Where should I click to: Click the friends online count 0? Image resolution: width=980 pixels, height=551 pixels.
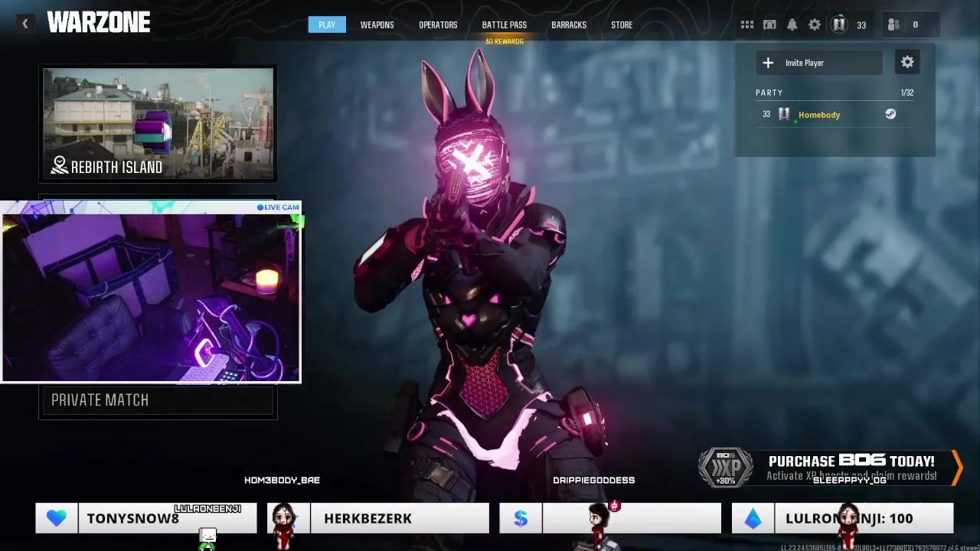pos(915,25)
